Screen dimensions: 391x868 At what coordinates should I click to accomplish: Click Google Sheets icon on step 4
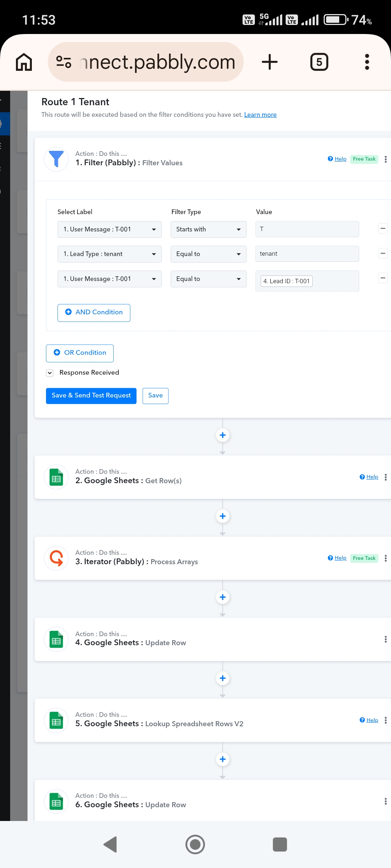tap(56, 639)
